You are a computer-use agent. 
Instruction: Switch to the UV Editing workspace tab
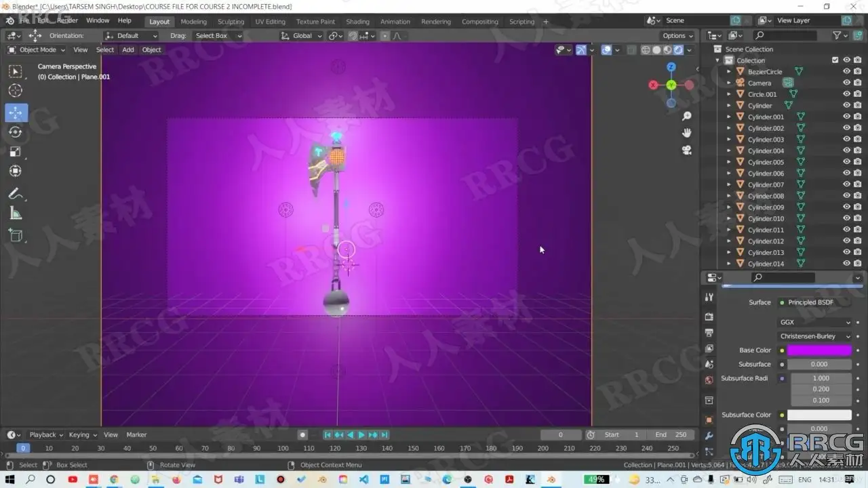(x=270, y=22)
